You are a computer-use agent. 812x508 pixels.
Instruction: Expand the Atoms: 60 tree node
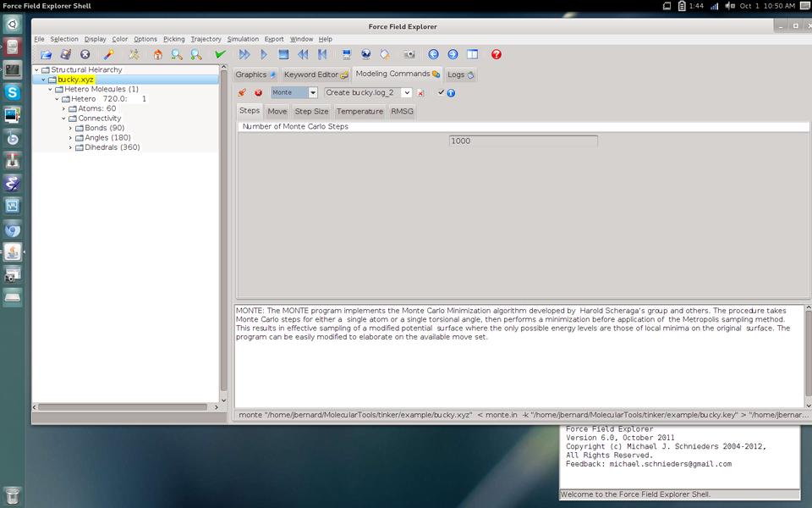point(63,109)
